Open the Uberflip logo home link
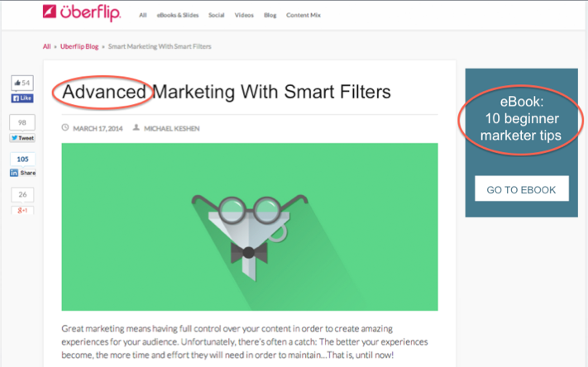 pos(81,12)
